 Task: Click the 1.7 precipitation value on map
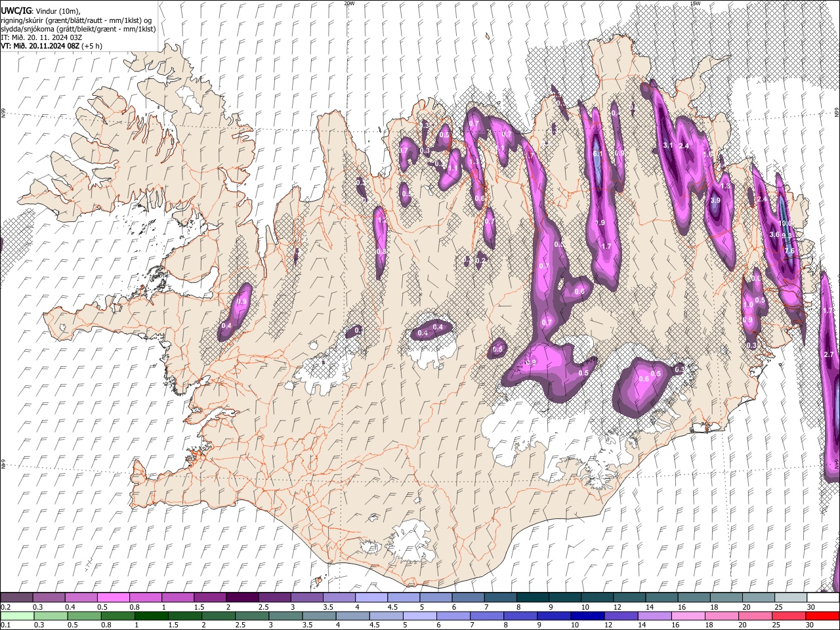606,247
